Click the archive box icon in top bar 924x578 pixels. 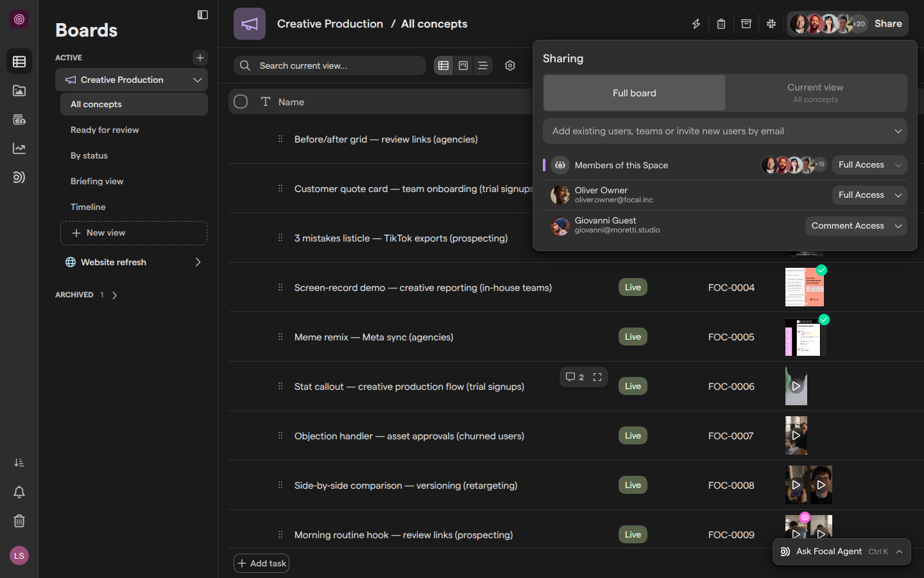746,24
